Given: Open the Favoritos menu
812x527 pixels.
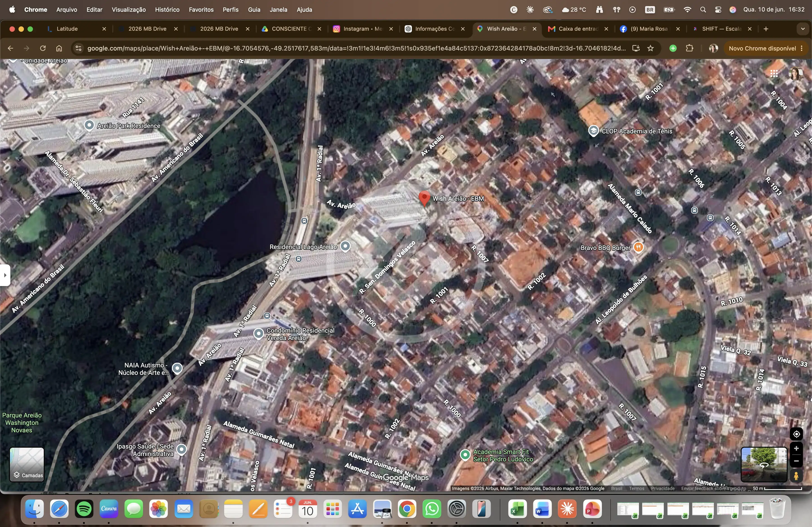Looking at the screenshot, I should pyautogui.click(x=201, y=9).
